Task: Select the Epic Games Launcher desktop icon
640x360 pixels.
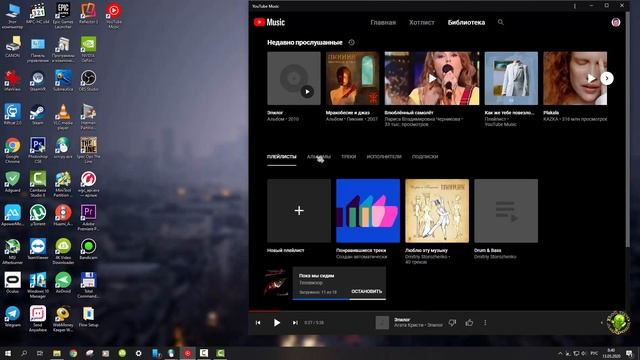Action: pyautogui.click(x=63, y=16)
